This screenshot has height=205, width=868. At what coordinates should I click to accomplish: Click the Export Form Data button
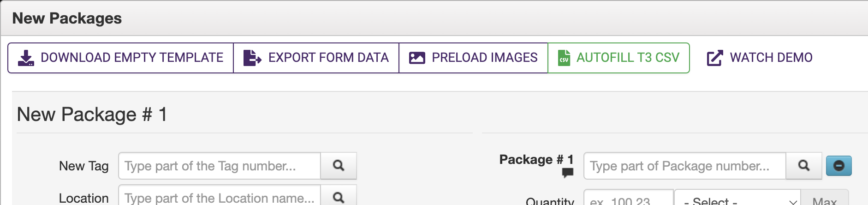coord(316,58)
